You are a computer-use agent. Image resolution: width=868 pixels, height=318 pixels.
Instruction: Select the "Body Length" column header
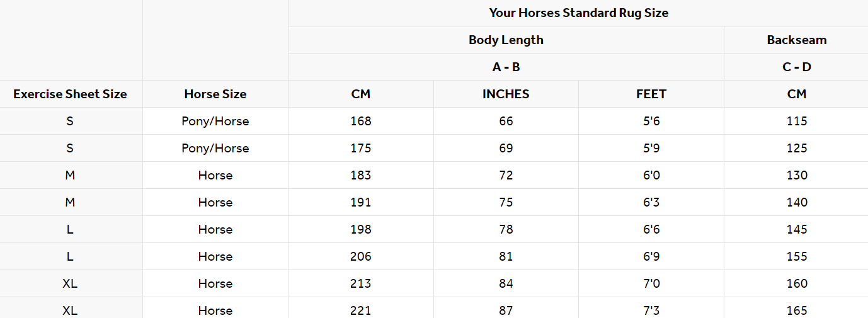[506, 40]
